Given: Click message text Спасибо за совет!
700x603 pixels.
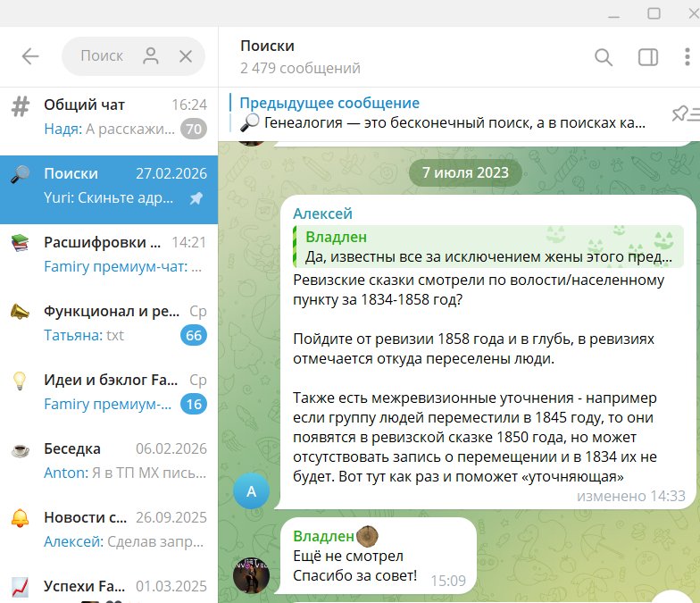Looking at the screenshot, I should (x=355, y=575).
